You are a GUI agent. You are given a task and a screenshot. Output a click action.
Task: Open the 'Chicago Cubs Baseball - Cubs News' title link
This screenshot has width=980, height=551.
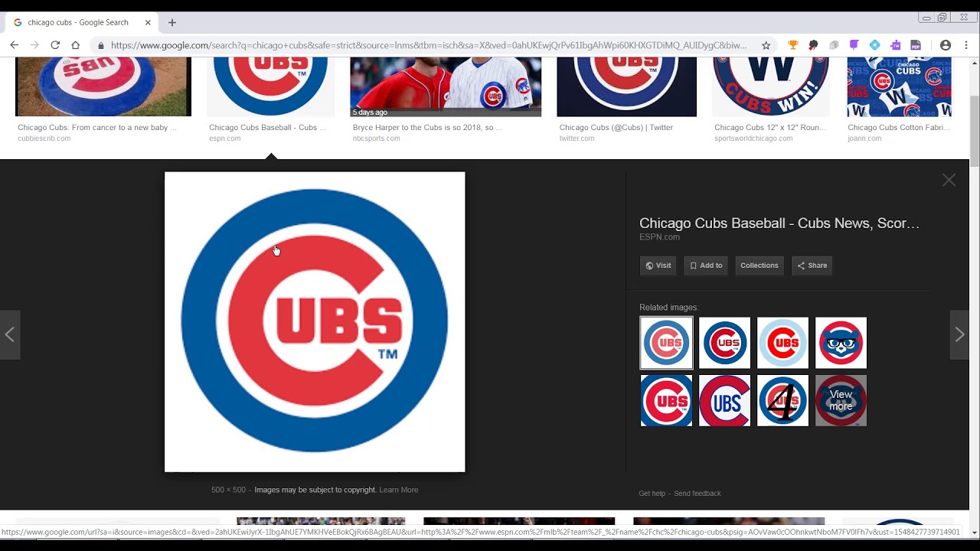click(x=779, y=223)
